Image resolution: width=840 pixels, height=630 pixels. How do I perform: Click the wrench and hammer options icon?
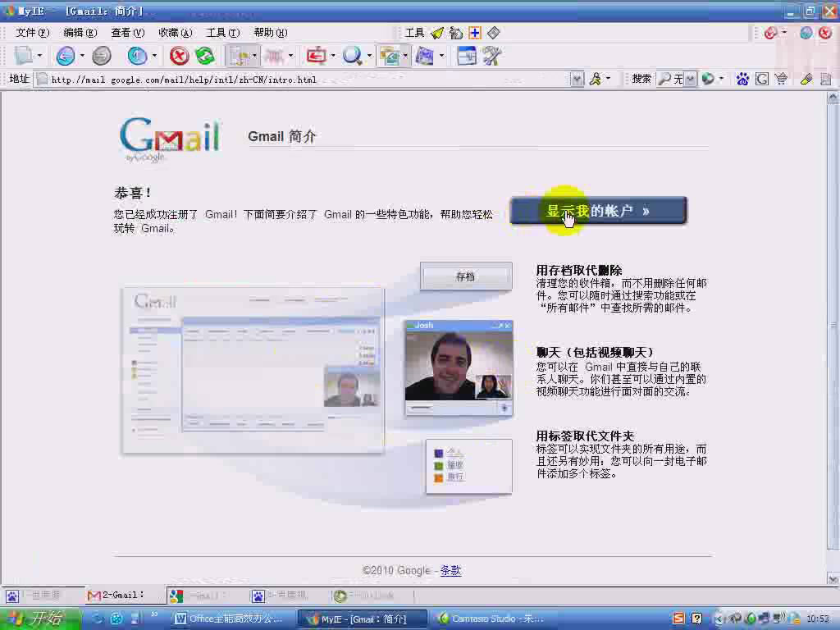coord(491,56)
